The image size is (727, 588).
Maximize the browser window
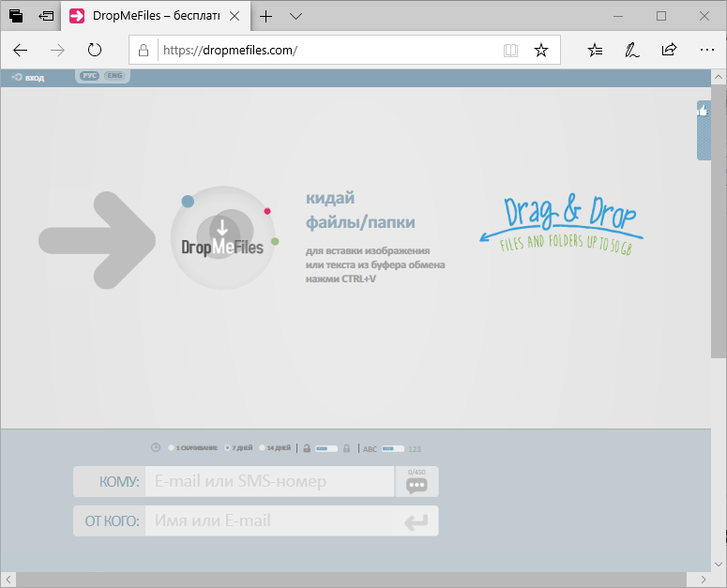point(661,16)
